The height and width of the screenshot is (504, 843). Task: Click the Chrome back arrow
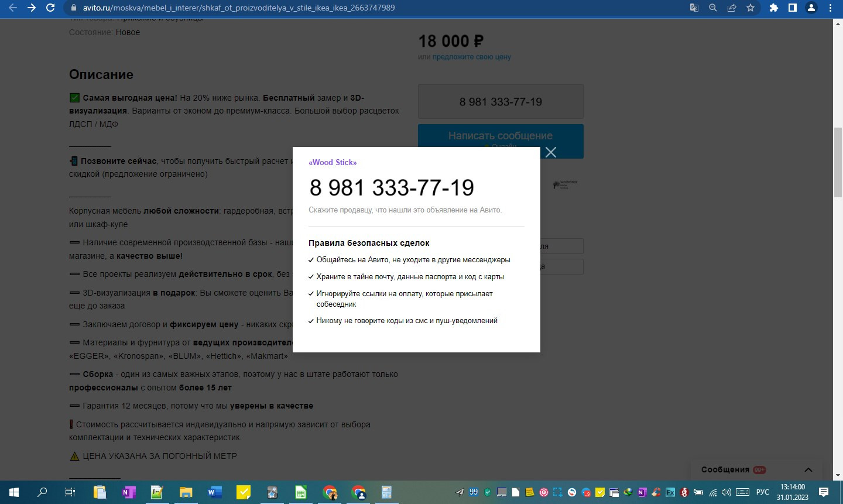[13, 8]
